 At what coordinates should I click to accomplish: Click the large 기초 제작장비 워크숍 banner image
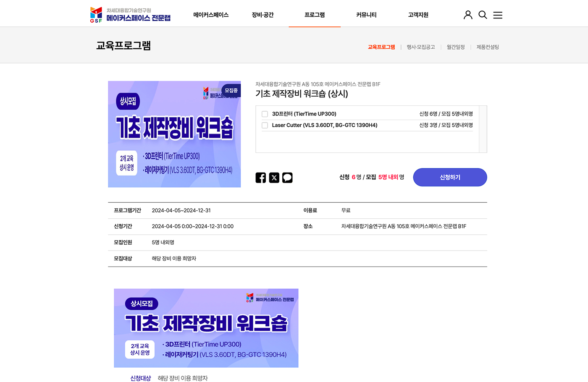(206, 328)
